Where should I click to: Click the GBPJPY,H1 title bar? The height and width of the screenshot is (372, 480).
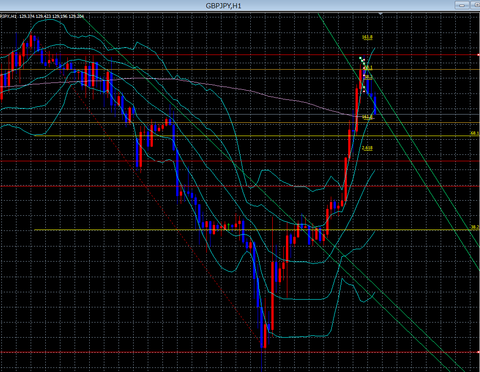click(223, 5)
